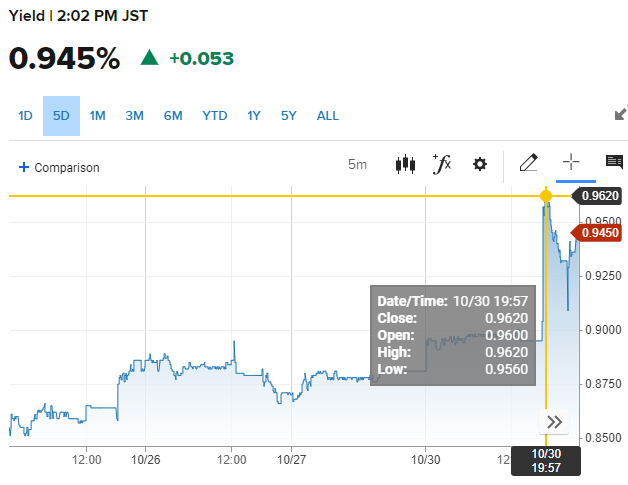Switch to 3M time range
This screenshot has height=485, width=628.
tap(134, 115)
